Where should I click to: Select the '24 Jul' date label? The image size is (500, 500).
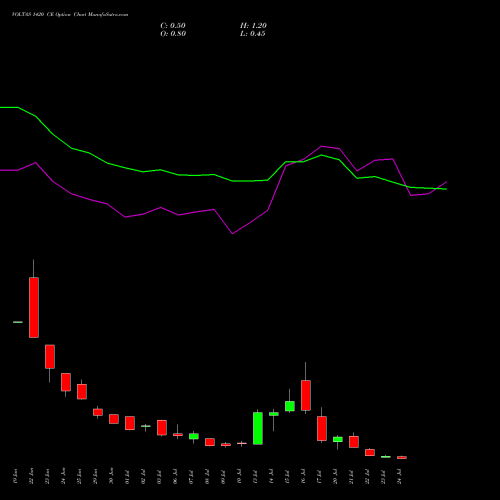coord(399,477)
